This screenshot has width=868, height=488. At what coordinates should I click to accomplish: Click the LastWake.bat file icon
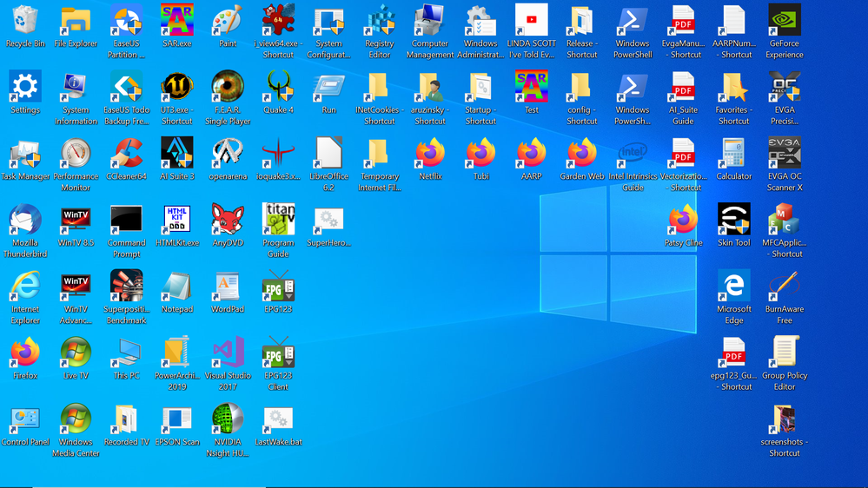[278, 419]
